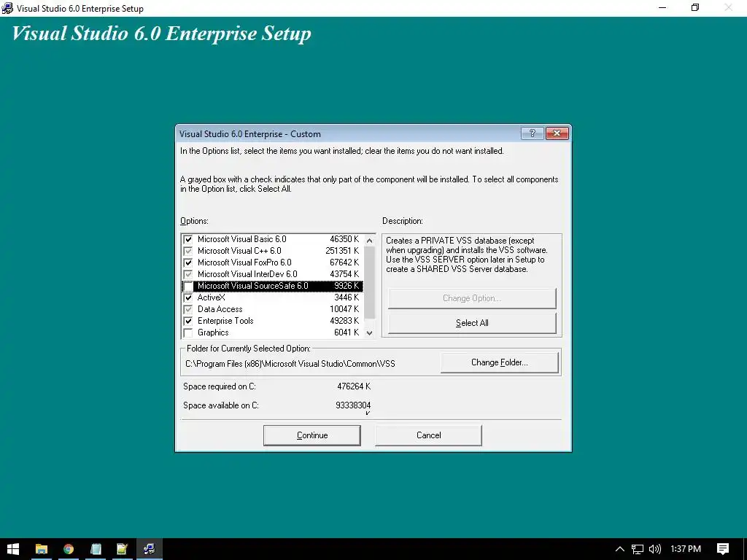747x560 pixels.
Task: Open File Explorer from the taskbar
Action: pyautogui.click(x=42, y=549)
